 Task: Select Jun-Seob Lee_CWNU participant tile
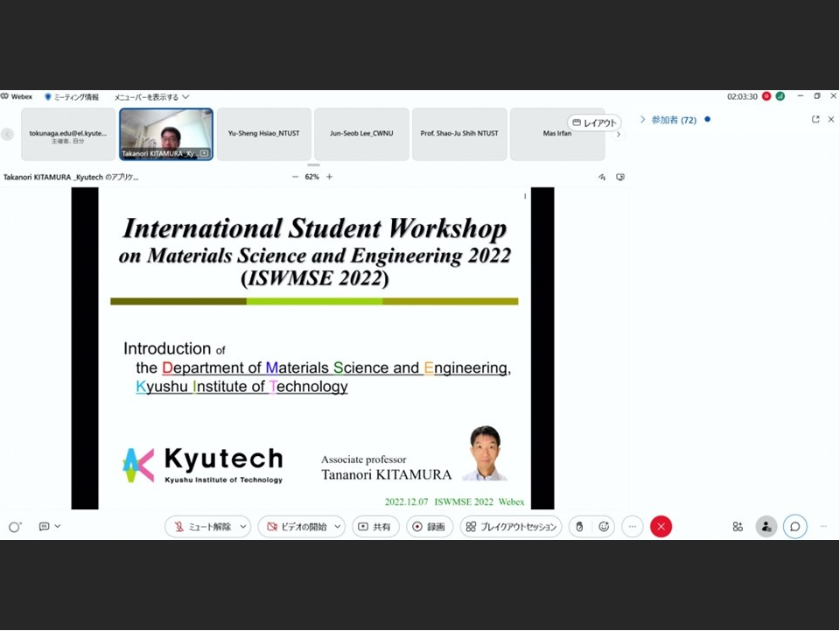tap(361, 134)
